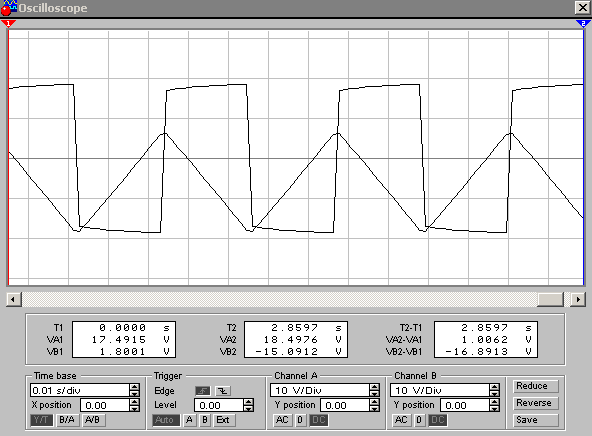Click the oscilloscope title bar icon
The image size is (592, 436).
pyautogui.click(x=8, y=8)
